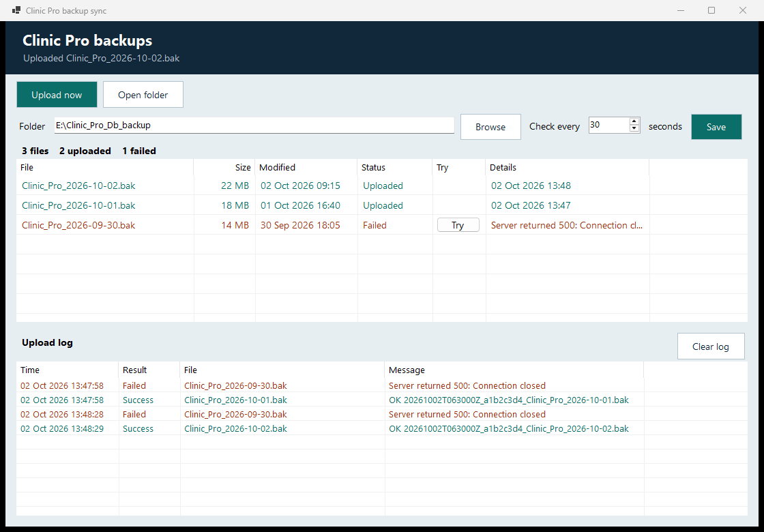The image size is (764, 532).
Task: Click Failed result in 13:48:28 log entry
Action: pos(134,414)
